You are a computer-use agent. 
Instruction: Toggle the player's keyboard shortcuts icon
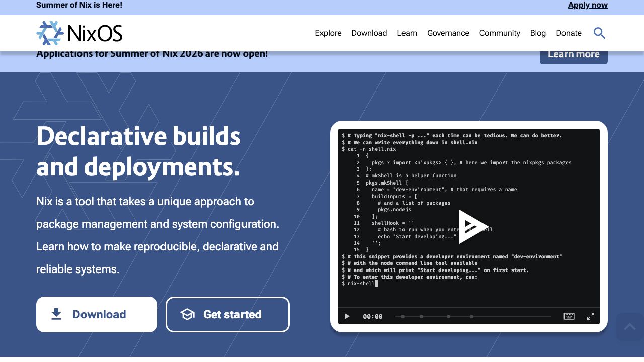click(x=569, y=316)
